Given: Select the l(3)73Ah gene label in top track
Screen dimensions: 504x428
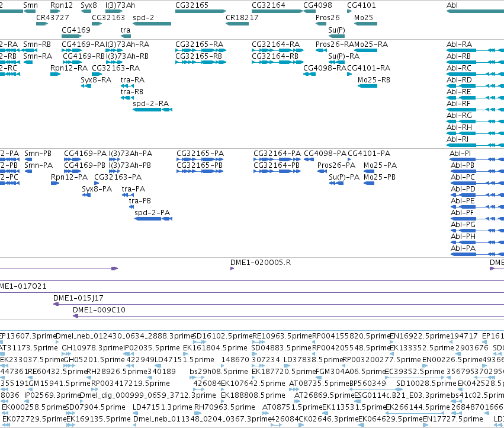Looking at the screenshot, I should click(x=120, y=5).
